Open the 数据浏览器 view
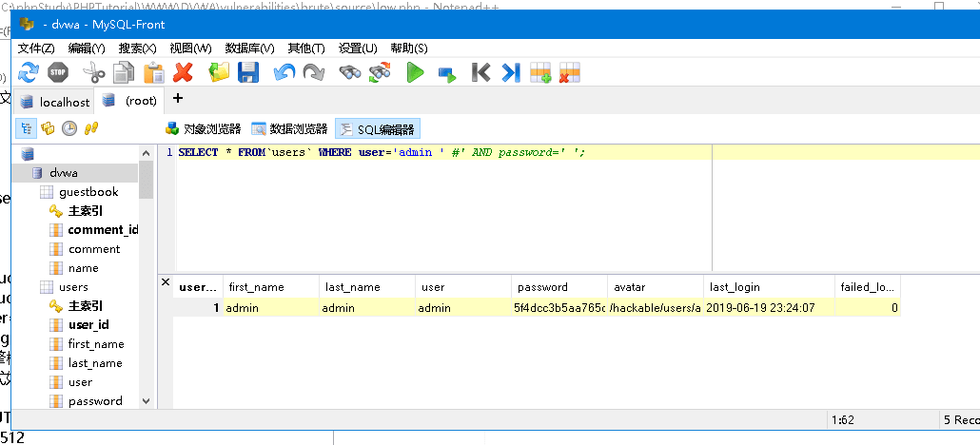The width and height of the screenshot is (980, 445). 289,128
